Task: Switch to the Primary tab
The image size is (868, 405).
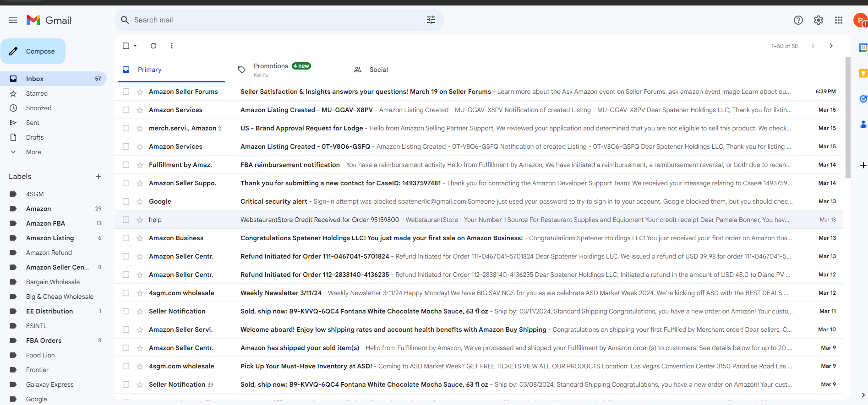Action: pos(171,70)
